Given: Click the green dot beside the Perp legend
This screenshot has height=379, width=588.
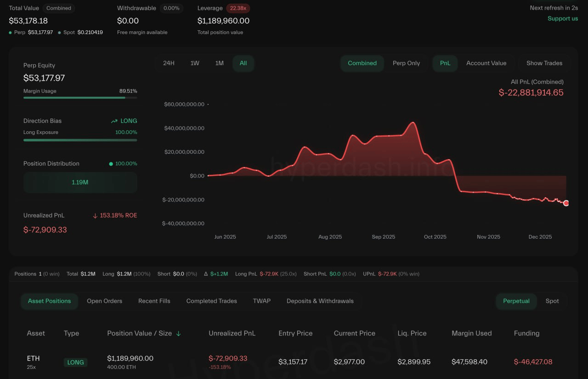Looking at the screenshot, I should coord(11,33).
